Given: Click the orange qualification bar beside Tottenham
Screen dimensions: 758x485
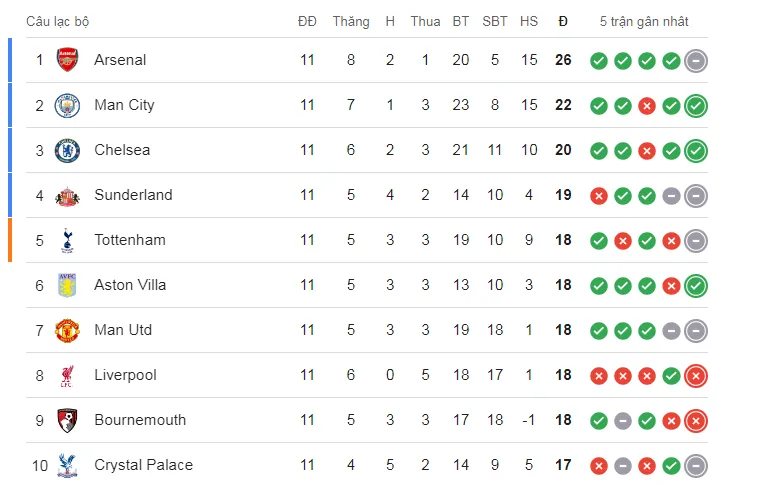Looking at the screenshot, I should pyautogui.click(x=10, y=240).
